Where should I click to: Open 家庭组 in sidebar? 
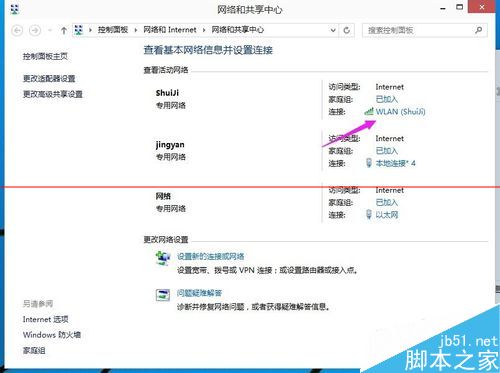(x=34, y=350)
